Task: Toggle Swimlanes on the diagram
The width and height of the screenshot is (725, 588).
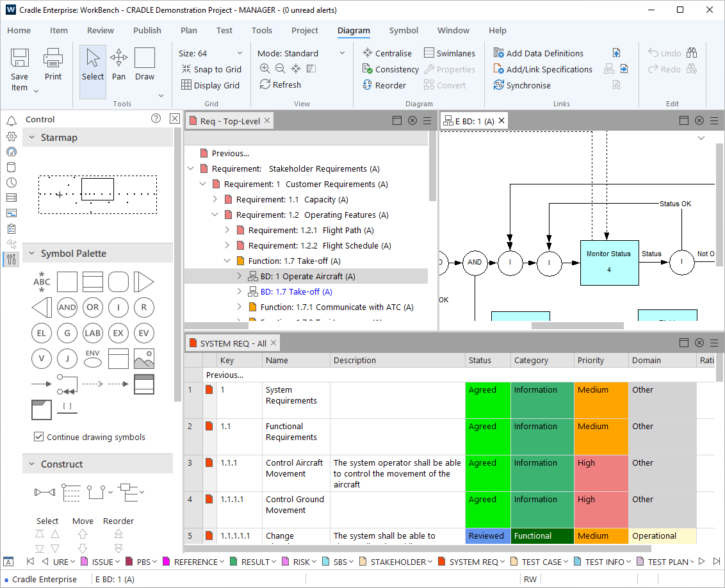Action: point(450,53)
